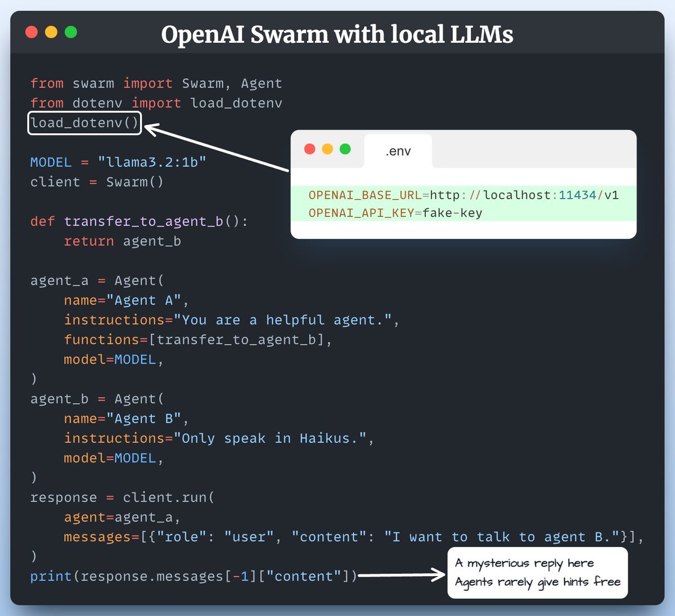675x616 pixels.
Task: Click 'Agents rarely give hints free' in the output note
Action: (x=538, y=582)
